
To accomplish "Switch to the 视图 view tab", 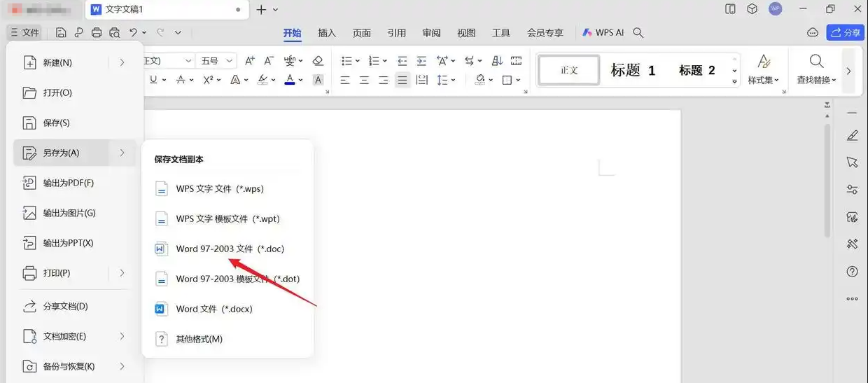I will click(466, 33).
